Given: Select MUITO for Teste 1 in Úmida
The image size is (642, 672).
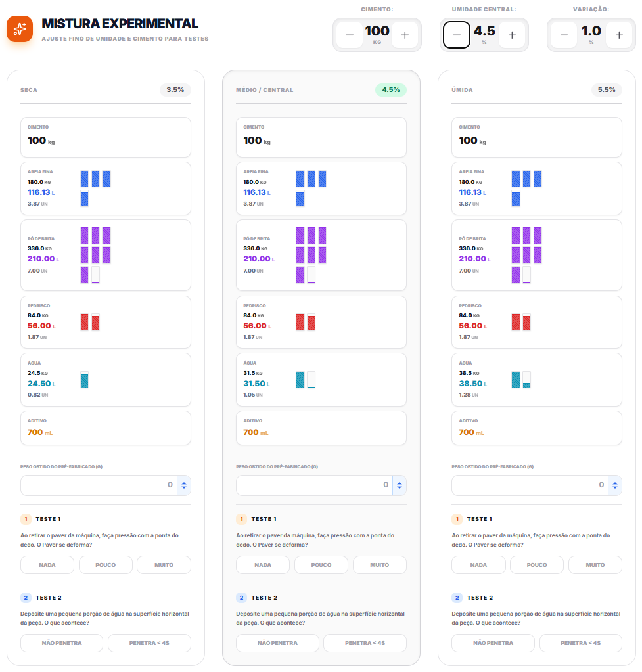Looking at the screenshot, I should pyautogui.click(x=595, y=565).
